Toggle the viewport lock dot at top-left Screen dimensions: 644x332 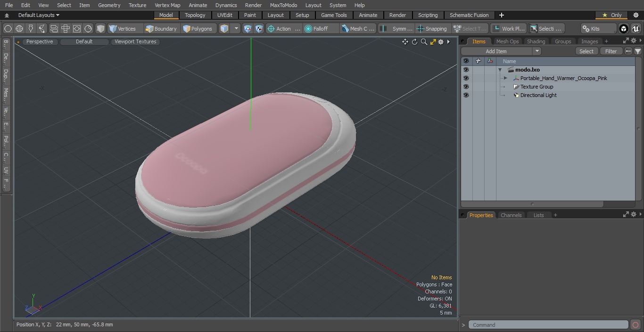pyautogui.click(x=18, y=42)
